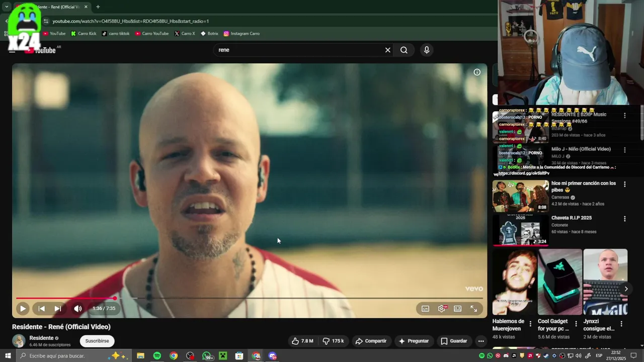Open the Botrix bookmark

tap(209, 34)
